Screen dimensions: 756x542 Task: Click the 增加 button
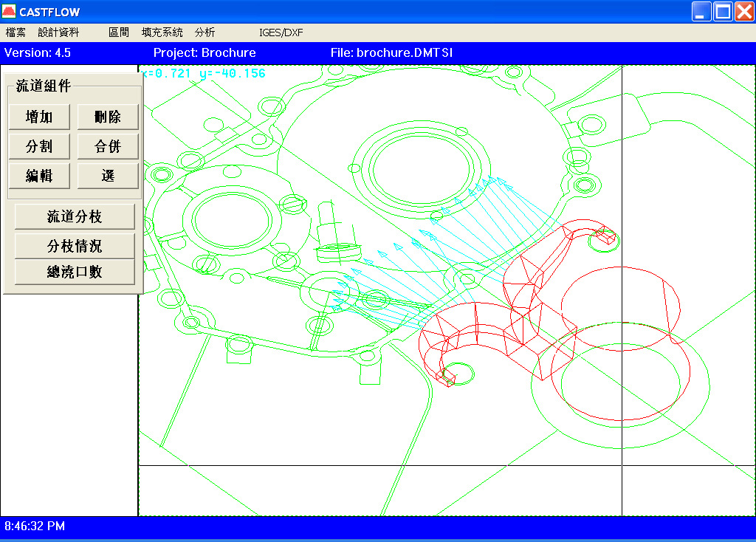39,117
